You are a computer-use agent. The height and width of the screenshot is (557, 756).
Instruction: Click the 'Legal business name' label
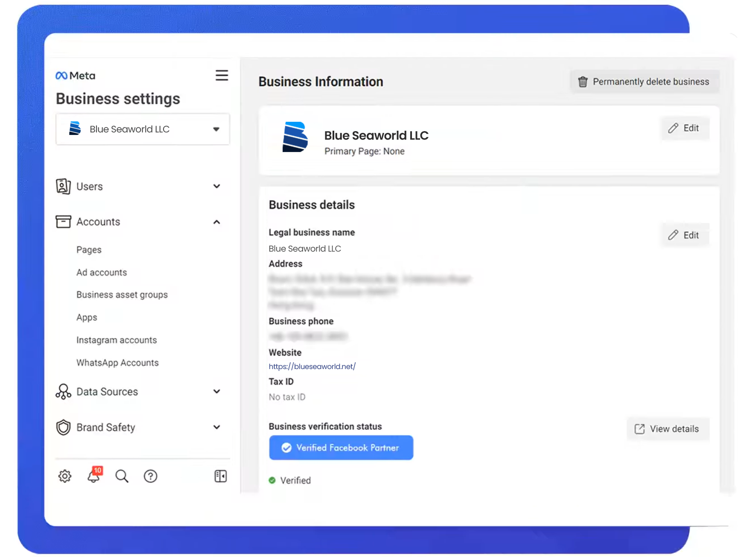point(312,232)
